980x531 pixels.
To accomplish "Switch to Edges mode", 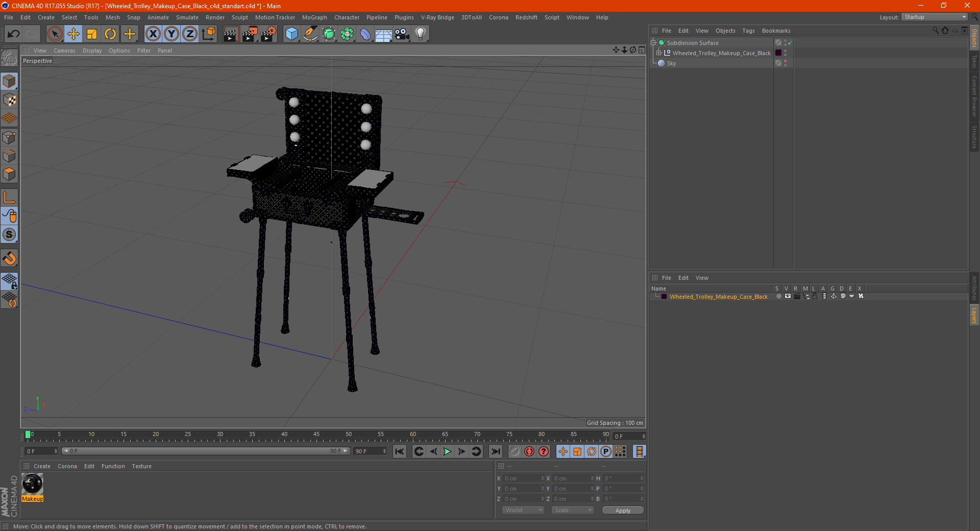I will point(9,156).
